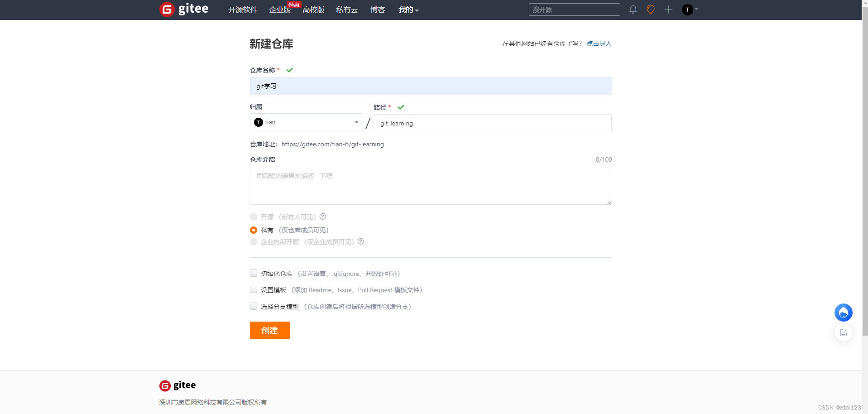Screen dimensions: 868x414
Task: Click the 0/100 character counter
Action: click(x=604, y=159)
